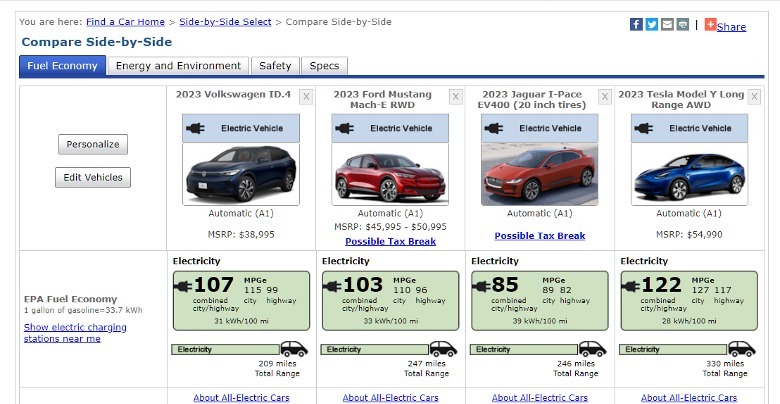Click the 28 kWh/100 mi value

pyautogui.click(x=689, y=321)
